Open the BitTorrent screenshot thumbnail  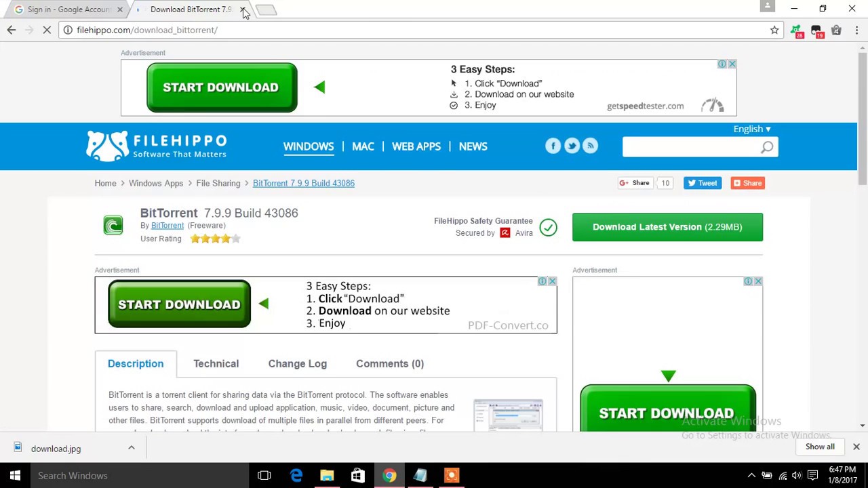(x=509, y=415)
